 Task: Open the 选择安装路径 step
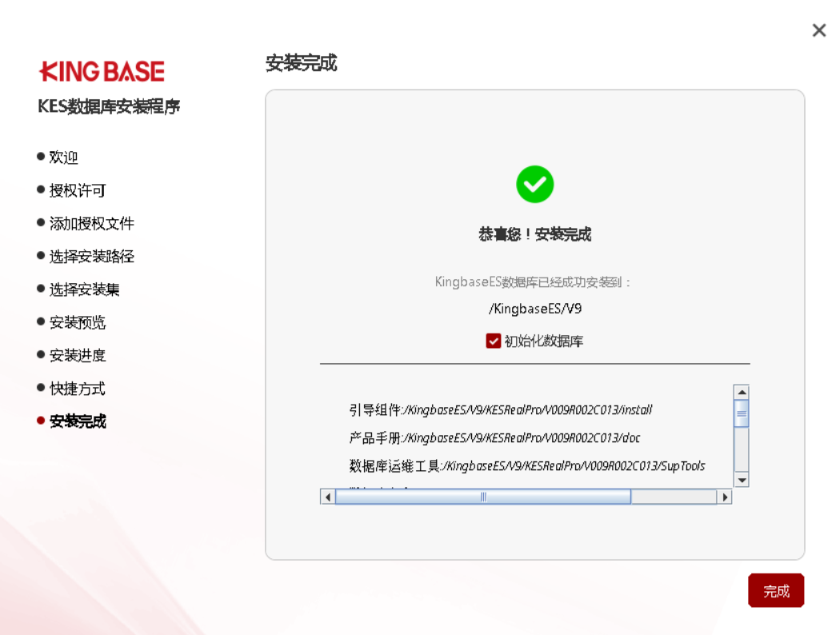tap(91, 257)
